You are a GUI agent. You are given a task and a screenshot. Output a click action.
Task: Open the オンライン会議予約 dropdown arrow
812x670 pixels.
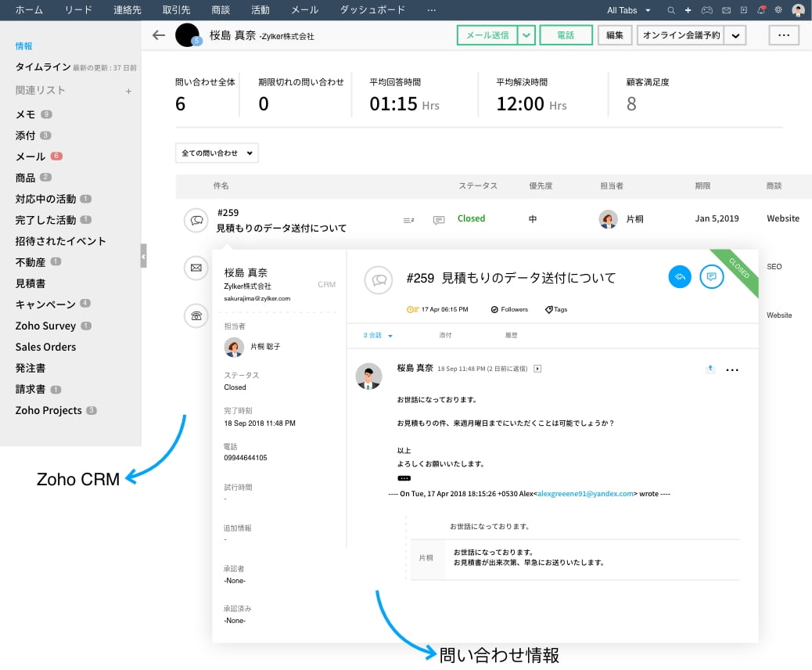coord(735,35)
